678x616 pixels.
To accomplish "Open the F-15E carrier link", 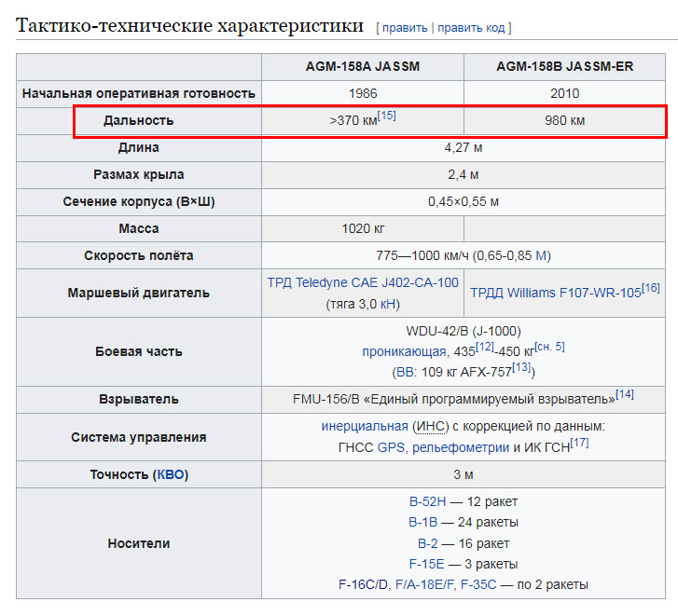I will tap(426, 564).
